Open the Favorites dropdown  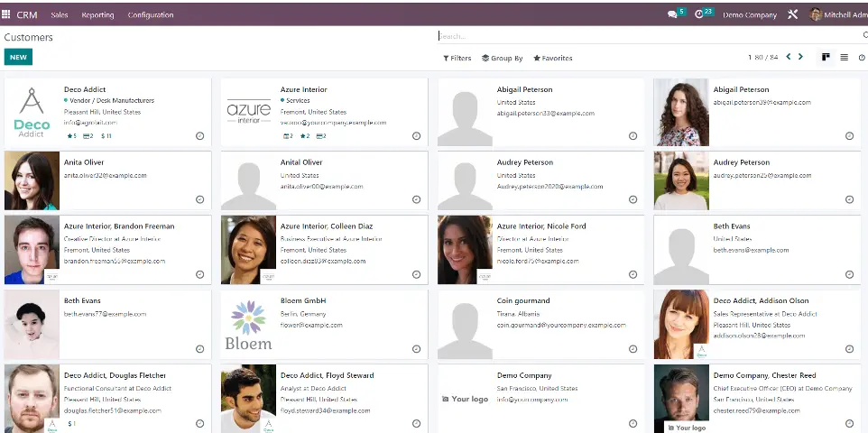pyautogui.click(x=552, y=58)
